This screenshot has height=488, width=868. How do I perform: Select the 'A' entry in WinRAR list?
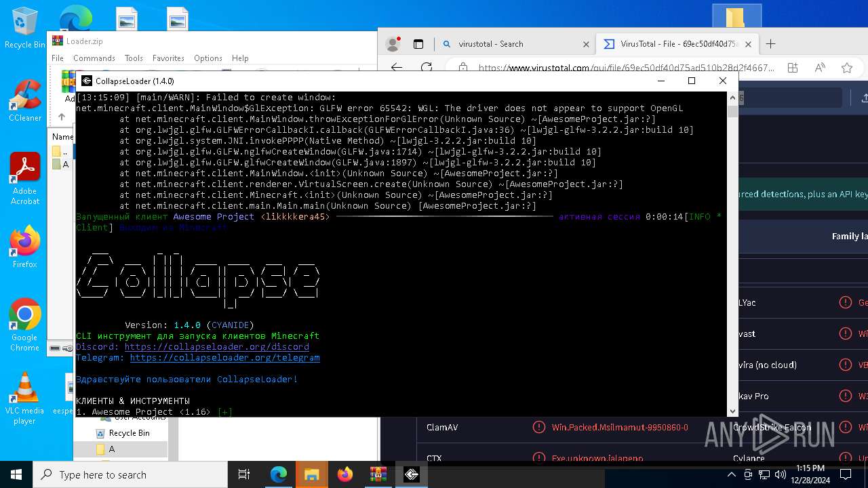point(61,164)
